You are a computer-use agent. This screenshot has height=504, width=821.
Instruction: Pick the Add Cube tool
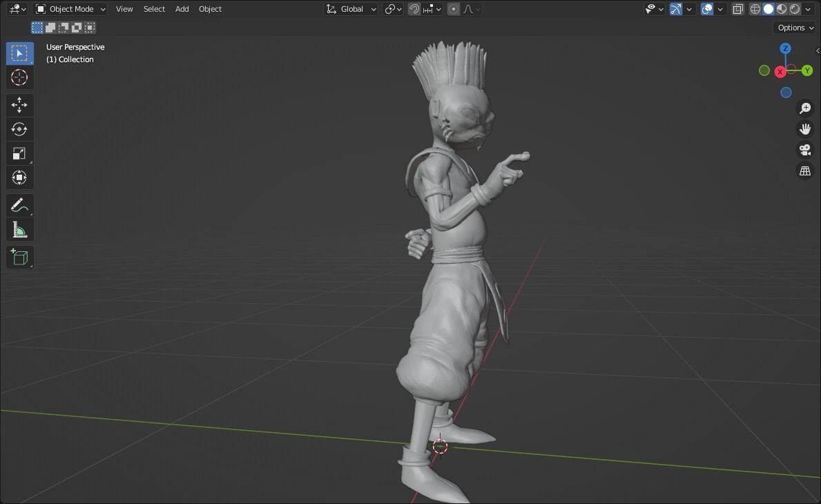click(x=20, y=257)
